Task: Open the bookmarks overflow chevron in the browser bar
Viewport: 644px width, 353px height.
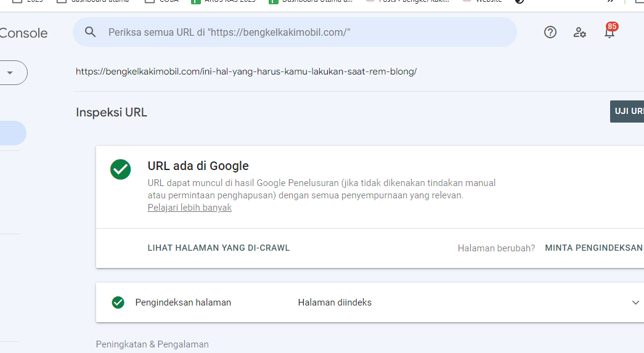Action: point(610,1)
